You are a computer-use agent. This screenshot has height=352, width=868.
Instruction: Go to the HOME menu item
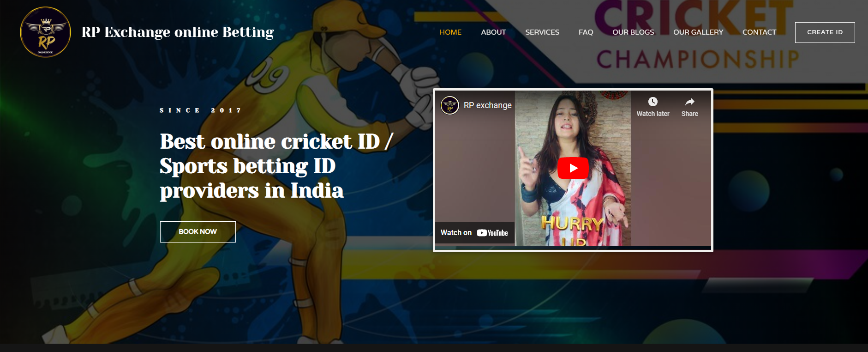pyautogui.click(x=450, y=32)
